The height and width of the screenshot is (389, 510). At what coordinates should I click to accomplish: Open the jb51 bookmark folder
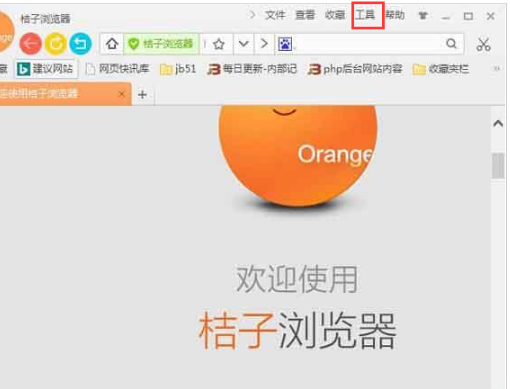(178, 69)
